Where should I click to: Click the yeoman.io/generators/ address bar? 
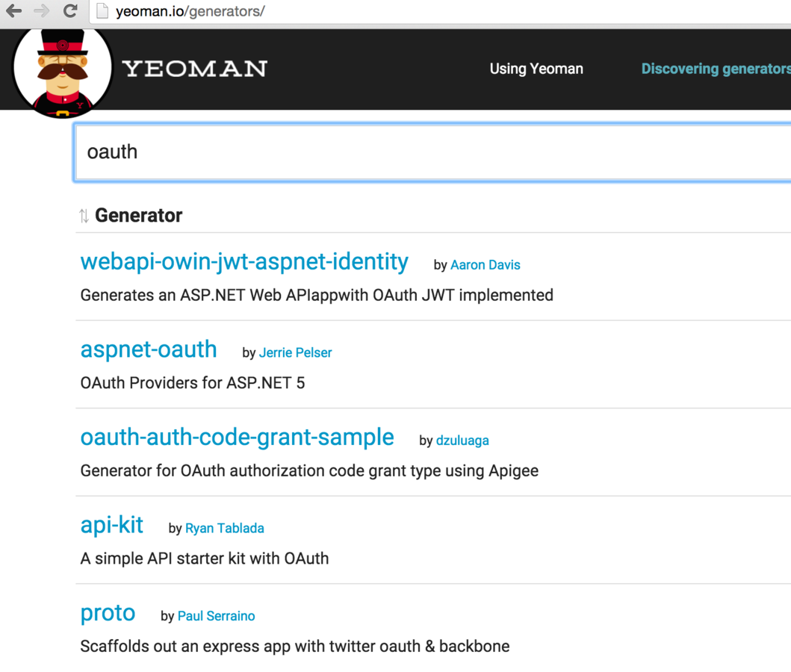point(439,11)
